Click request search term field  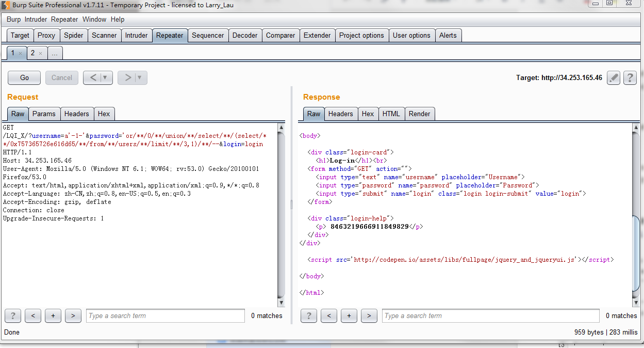pyautogui.click(x=166, y=315)
